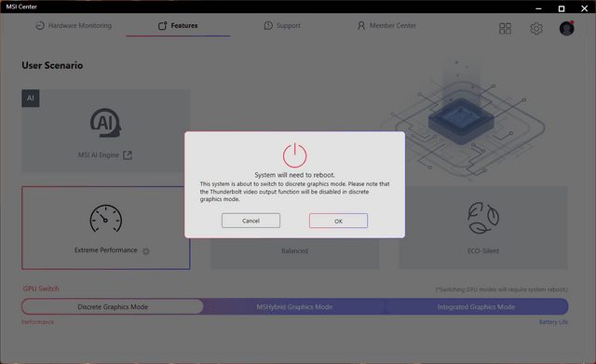Open the Support tab

tap(282, 25)
